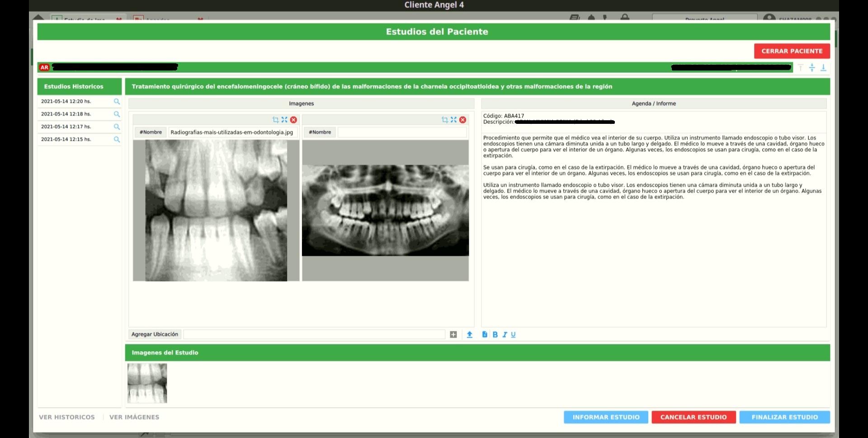The height and width of the screenshot is (438, 868).
Task: Open the 2021-05-14 12:17 hs. study magnifier
Action: (x=117, y=127)
